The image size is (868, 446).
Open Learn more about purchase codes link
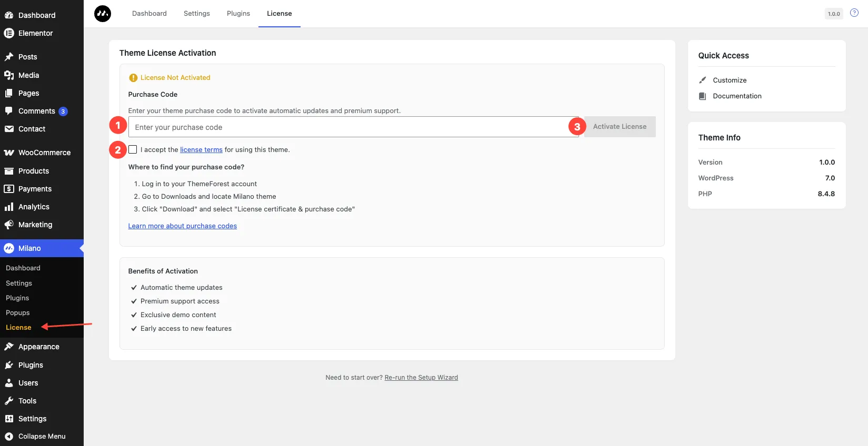pos(183,226)
